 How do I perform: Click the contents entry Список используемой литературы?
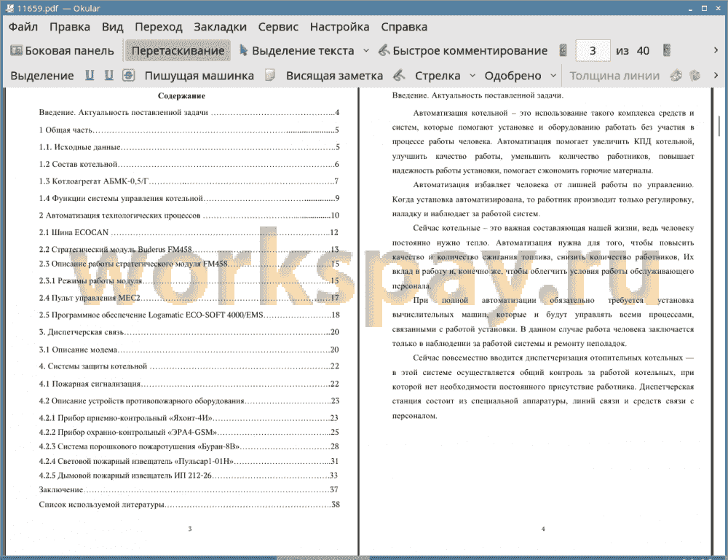tap(189, 504)
